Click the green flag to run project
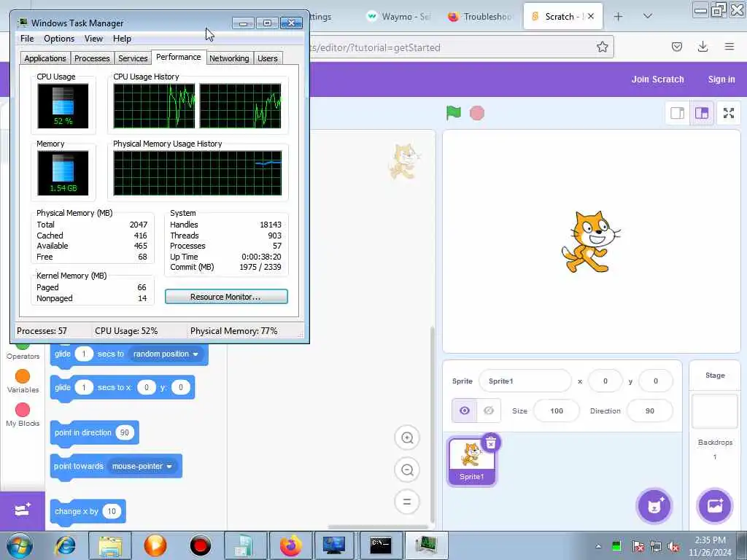This screenshot has height=560, width=747. pyautogui.click(x=454, y=113)
